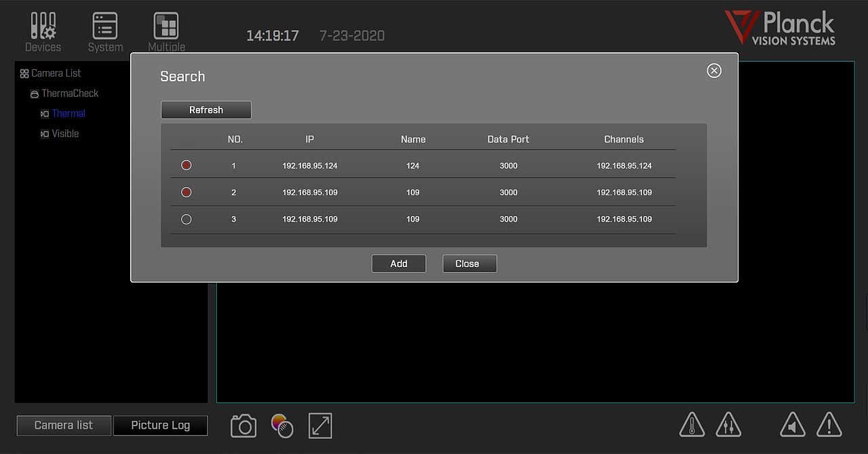Open the Devices panel icon
The width and height of the screenshot is (868, 454).
43,26
